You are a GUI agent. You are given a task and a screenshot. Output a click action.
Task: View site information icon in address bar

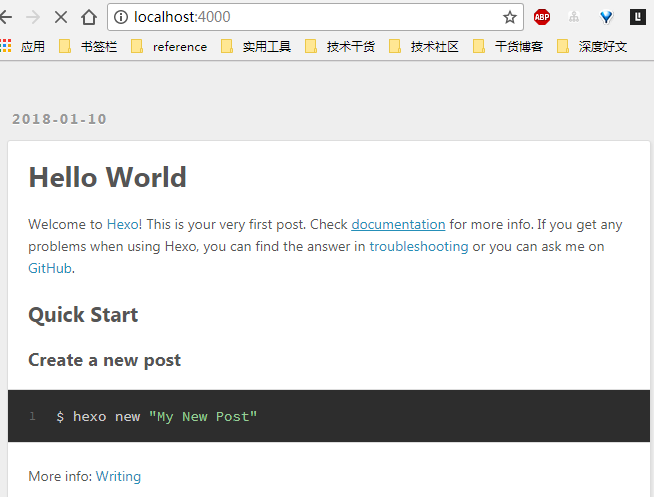pyautogui.click(x=121, y=17)
